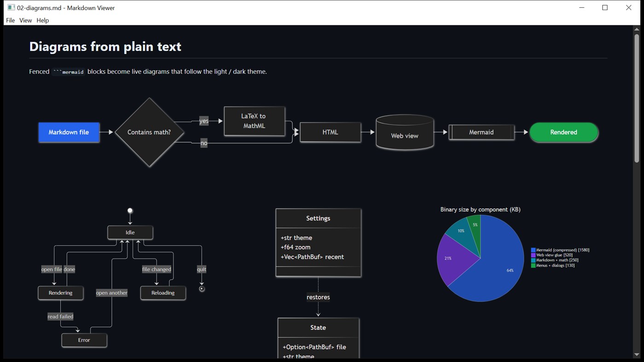Image resolution: width=644 pixels, height=362 pixels.
Task: Click the no edge label
Action: (x=204, y=143)
